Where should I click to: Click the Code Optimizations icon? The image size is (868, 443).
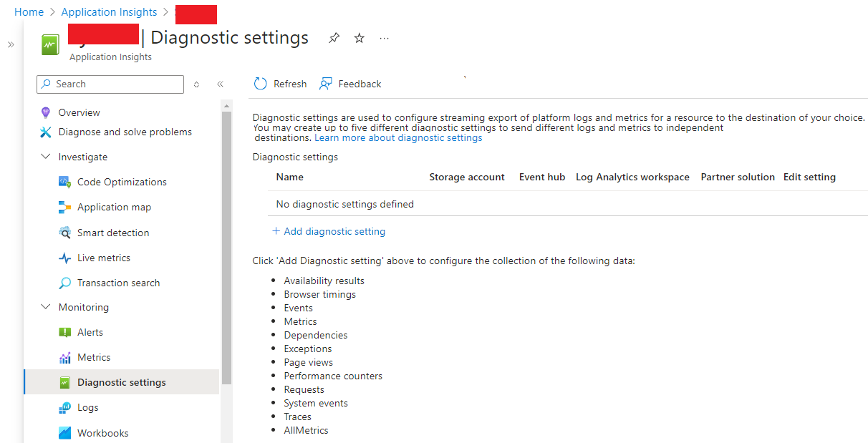(64, 182)
